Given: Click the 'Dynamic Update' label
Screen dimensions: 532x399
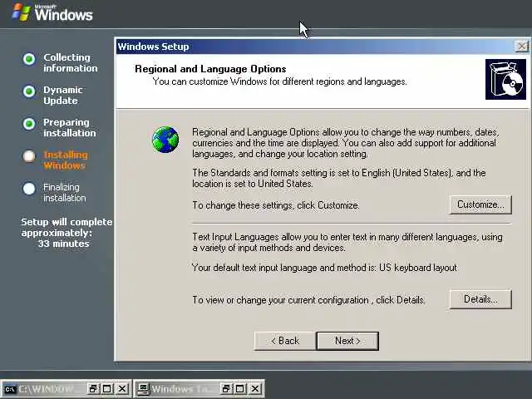Looking at the screenshot, I should pyautogui.click(x=63, y=96).
